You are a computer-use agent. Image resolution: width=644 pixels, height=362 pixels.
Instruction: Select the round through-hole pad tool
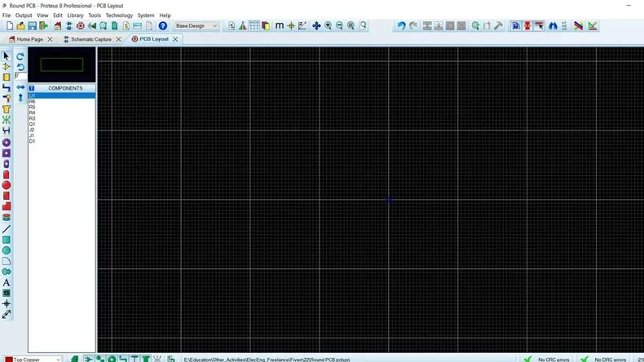pos(7,143)
